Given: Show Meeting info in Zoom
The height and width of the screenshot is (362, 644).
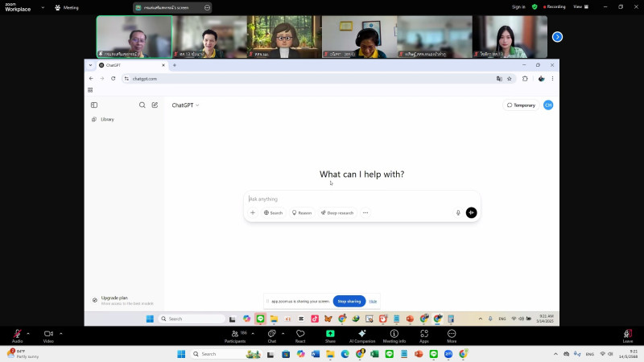Looking at the screenshot, I should (394, 336).
